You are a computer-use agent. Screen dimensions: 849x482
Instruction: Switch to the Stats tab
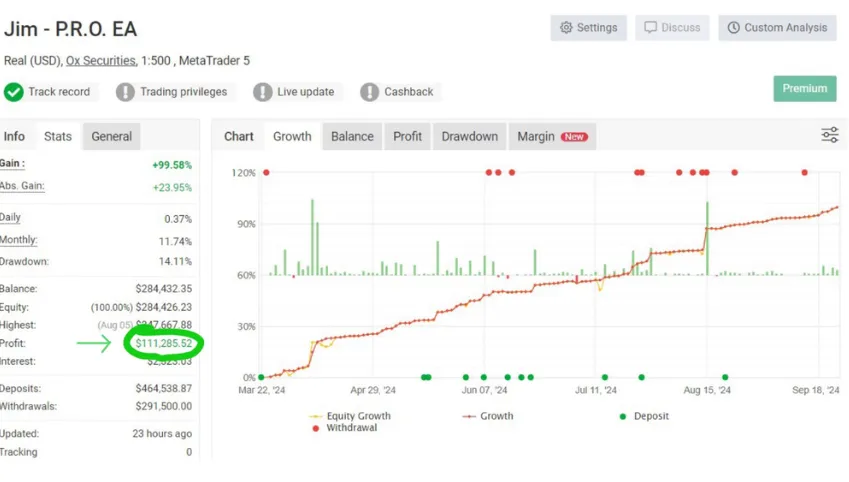[x=58, y=136]
